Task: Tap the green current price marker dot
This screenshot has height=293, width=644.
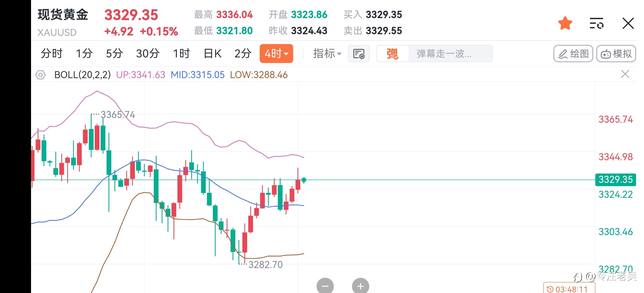Action: pyautogui.click(x=304, y=180)
